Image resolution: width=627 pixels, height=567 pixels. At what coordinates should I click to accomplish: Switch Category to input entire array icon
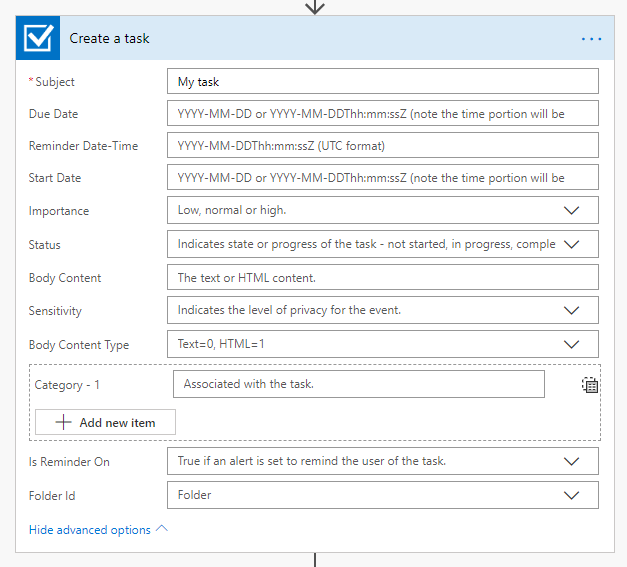point(590,385)
